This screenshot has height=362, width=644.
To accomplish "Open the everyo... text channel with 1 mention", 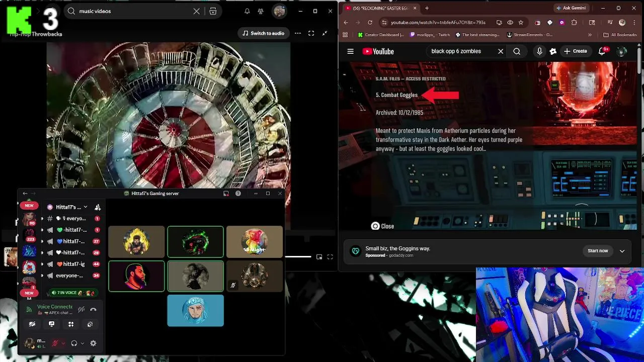I will pos(73,219).
